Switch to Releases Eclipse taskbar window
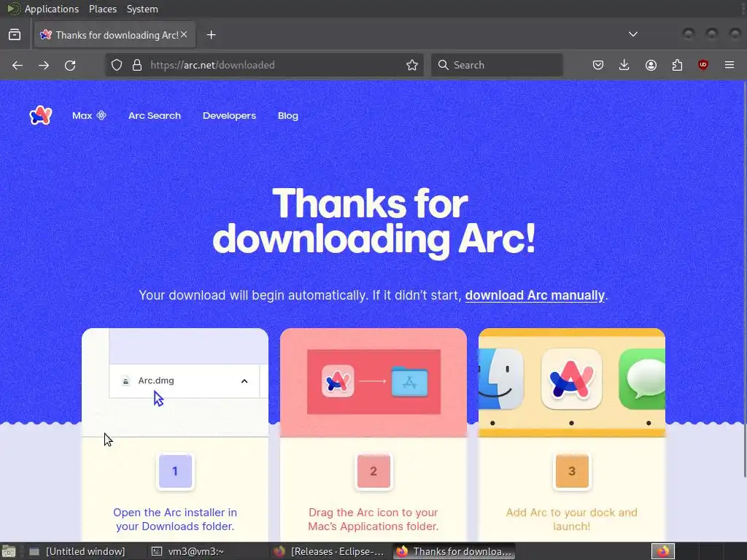 [x=330, y=551]
